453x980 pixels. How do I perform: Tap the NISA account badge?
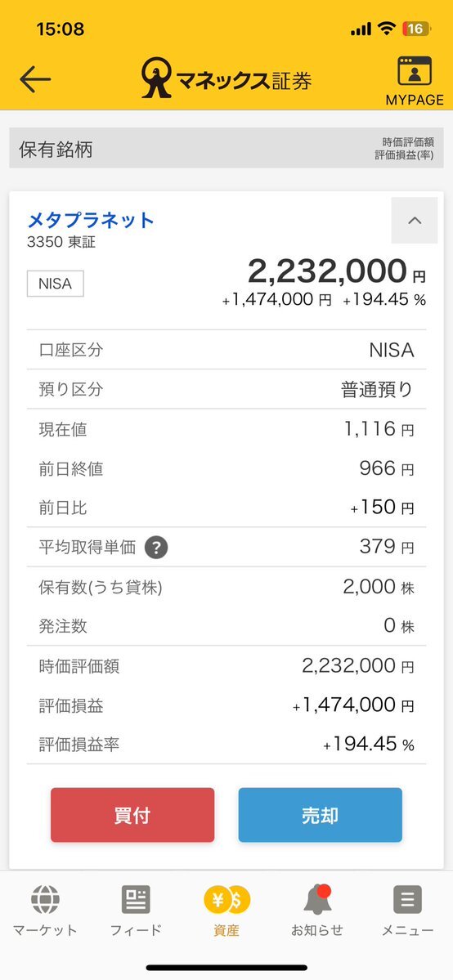55,284
